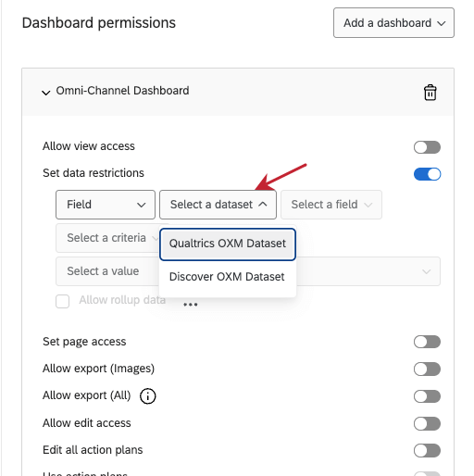Check the Allow rollup data checkbox

pos(62,301)
